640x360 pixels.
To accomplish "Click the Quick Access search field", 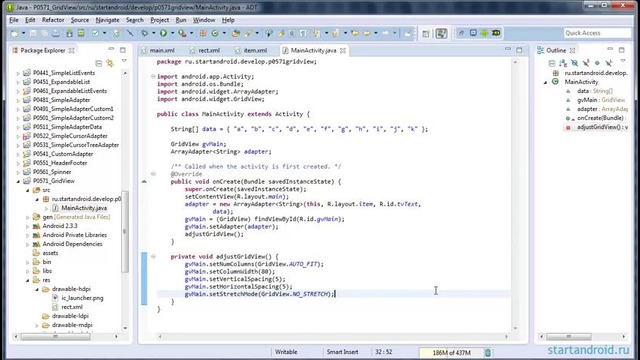I will click(597, 33).
